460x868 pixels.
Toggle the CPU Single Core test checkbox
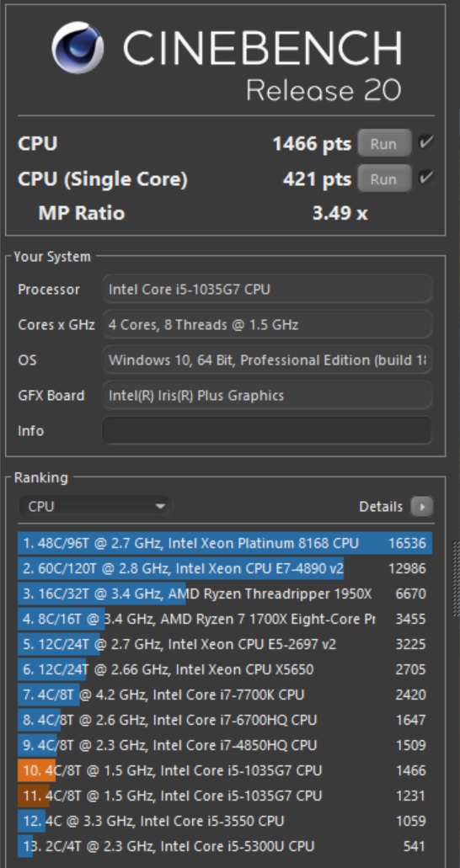click(425, 178)
